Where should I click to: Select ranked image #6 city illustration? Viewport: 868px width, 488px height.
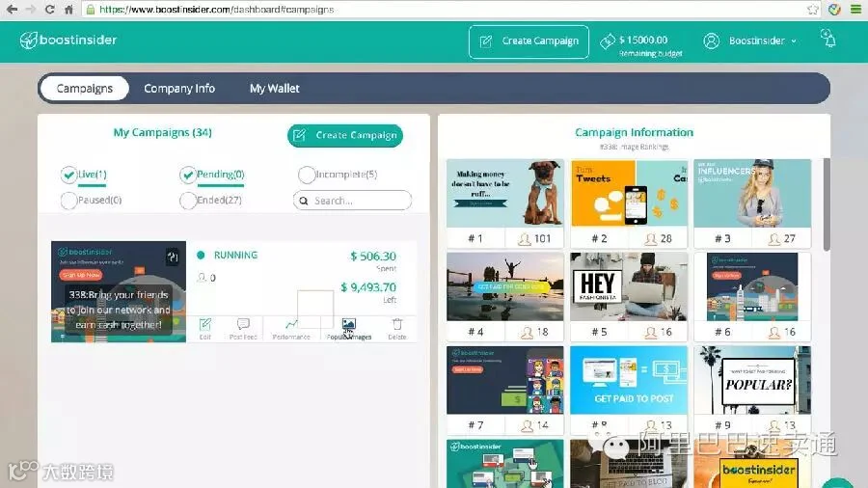pos(752,286)
